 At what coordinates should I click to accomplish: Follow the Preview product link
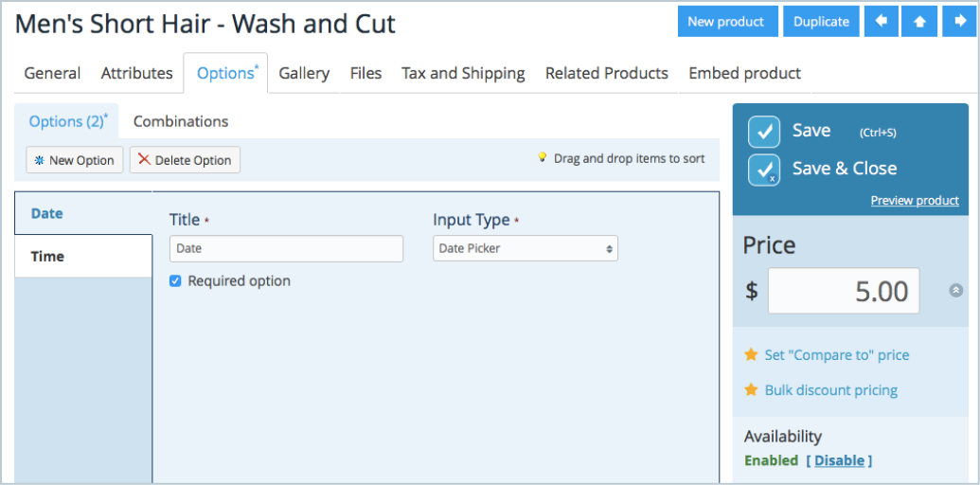point(915,200)
